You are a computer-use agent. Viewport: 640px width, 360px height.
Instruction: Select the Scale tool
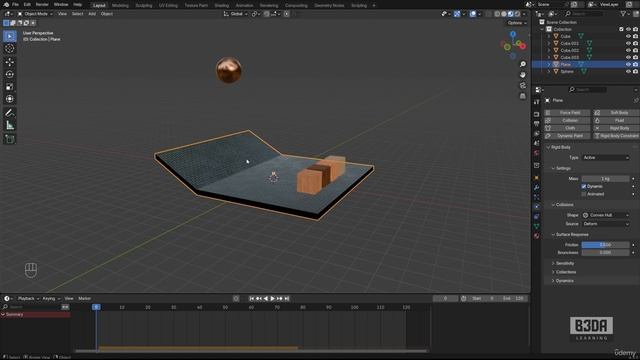click(x=10, y=87)
